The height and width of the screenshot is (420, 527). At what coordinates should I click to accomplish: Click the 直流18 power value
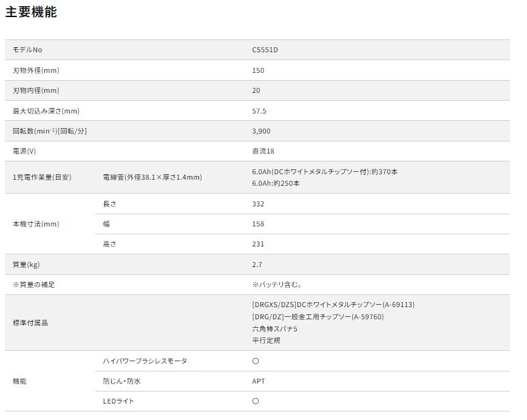262,151
